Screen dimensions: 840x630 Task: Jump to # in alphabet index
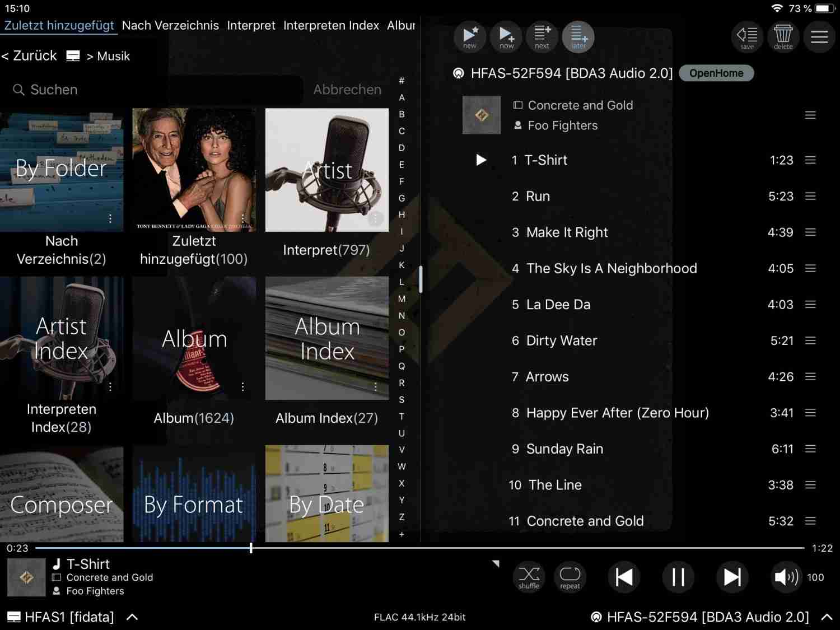click(402, 81)
